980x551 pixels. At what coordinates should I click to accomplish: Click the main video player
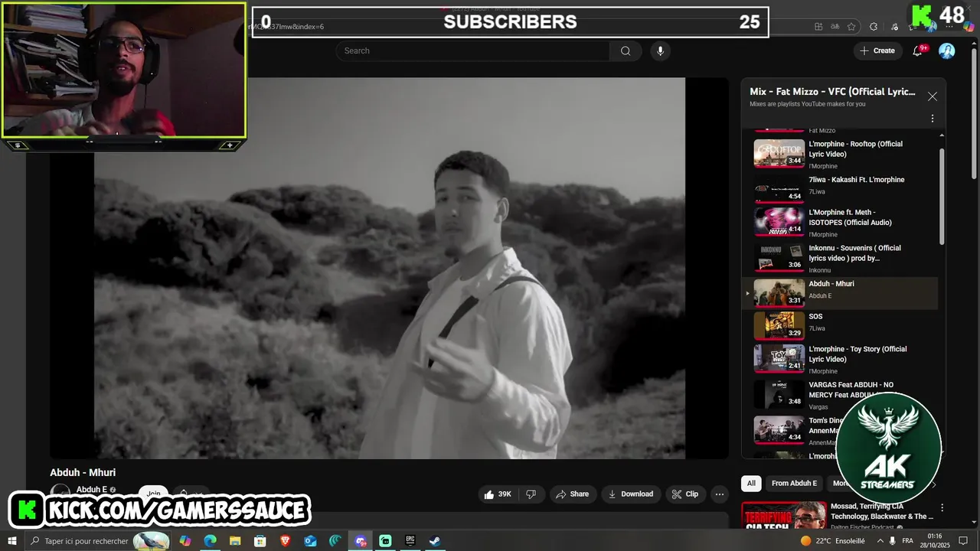[x=390, y=268]
